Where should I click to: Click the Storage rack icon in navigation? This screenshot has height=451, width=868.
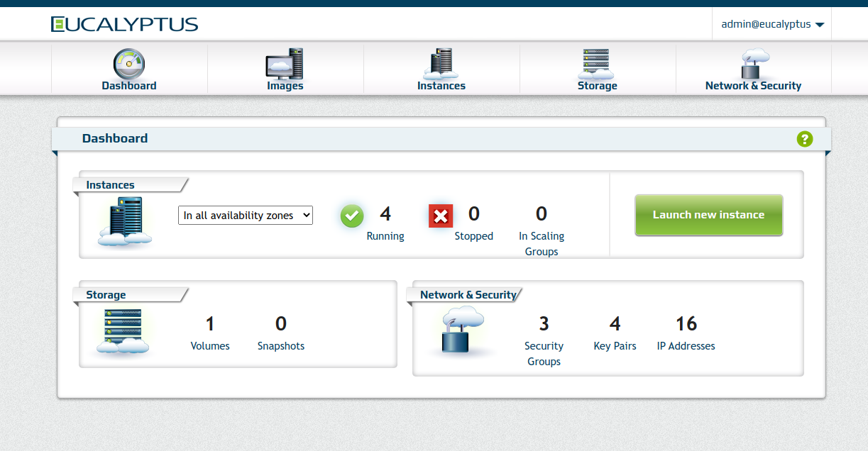coord(596,64)
